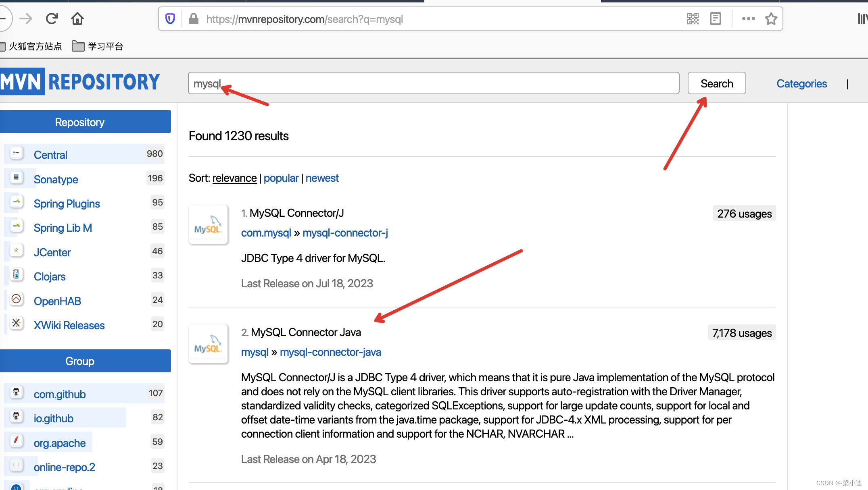
Task: Select the Repository sidebar header
Action: 86,122
